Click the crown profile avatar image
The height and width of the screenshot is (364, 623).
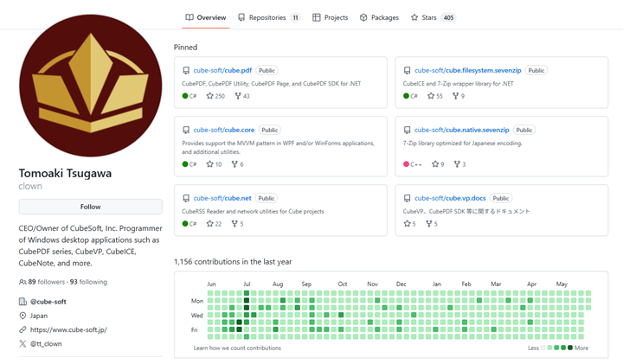91,86
